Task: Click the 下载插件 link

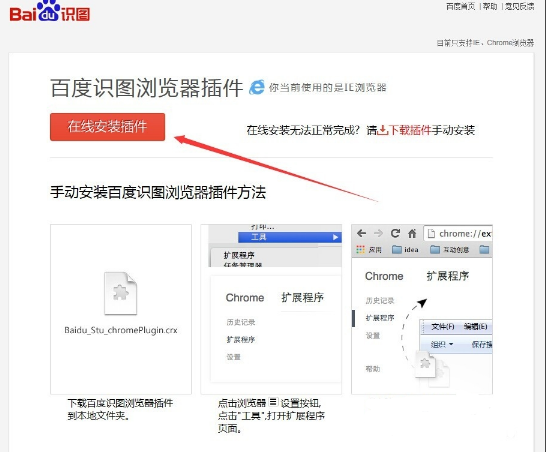Action: click(x=410, y=130)
